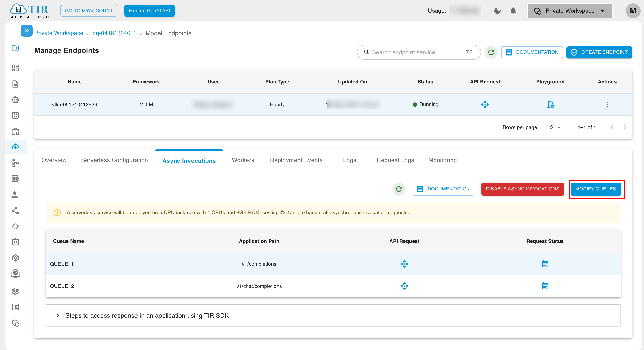Viewport: 644px width, 350px height.
Task: Open the grid table sidebar icon
Action: 16,115
